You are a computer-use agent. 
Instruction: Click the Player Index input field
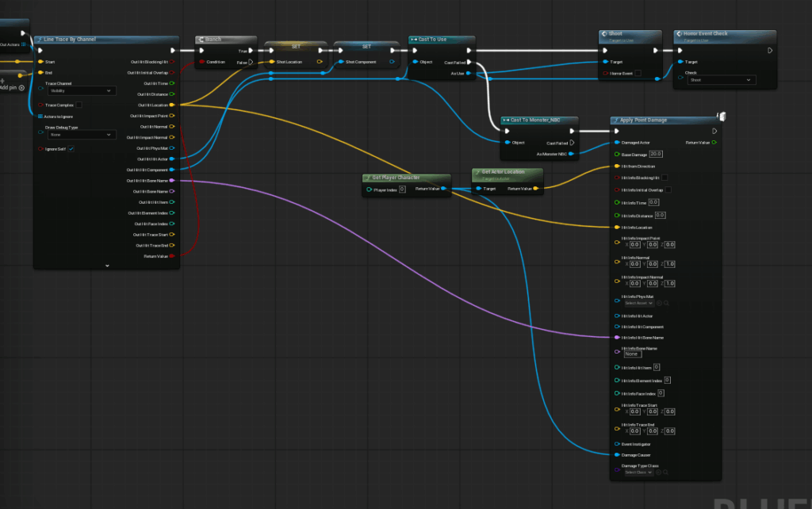(x=402, y=189)
